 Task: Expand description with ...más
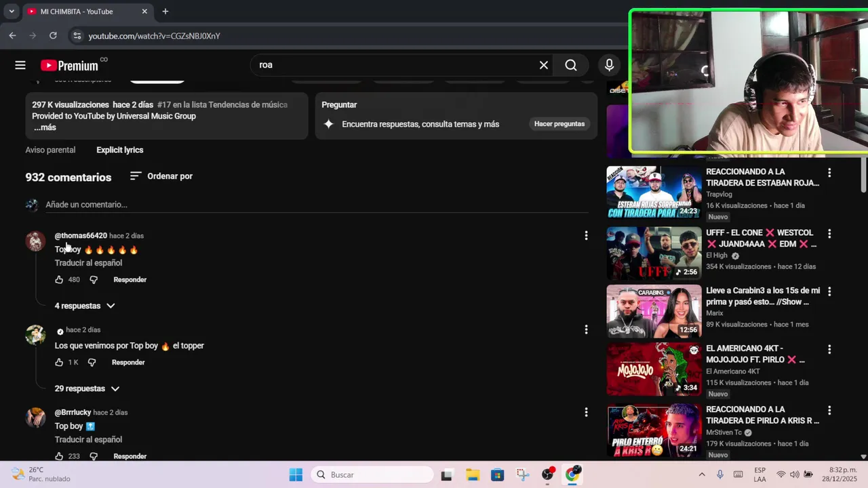(45, 127)
